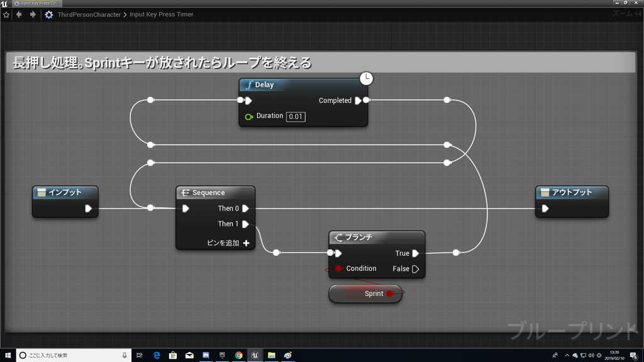Click the Completed execution pin on Delay
The height and width of the screenshot is (362, 644).
(358, 100)
